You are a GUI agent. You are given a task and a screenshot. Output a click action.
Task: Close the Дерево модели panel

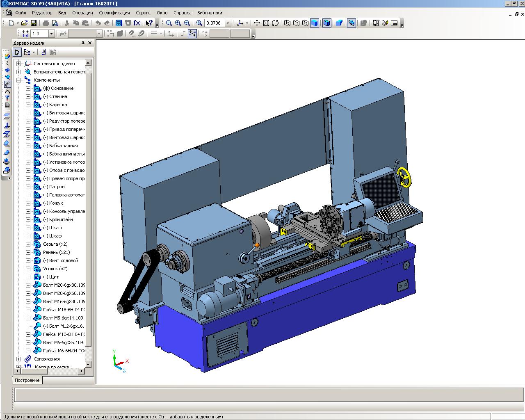click(90, 43)
